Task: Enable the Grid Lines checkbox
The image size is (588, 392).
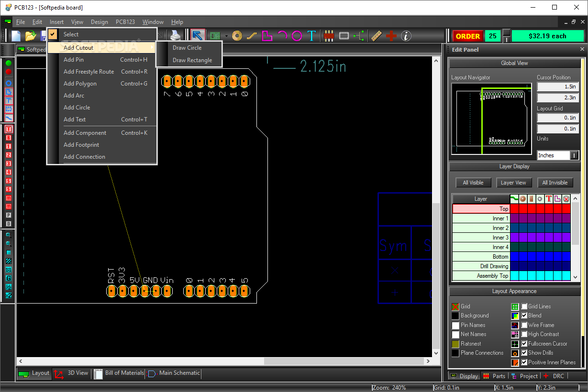Action: pyautogui.click(x=524, y=306)
